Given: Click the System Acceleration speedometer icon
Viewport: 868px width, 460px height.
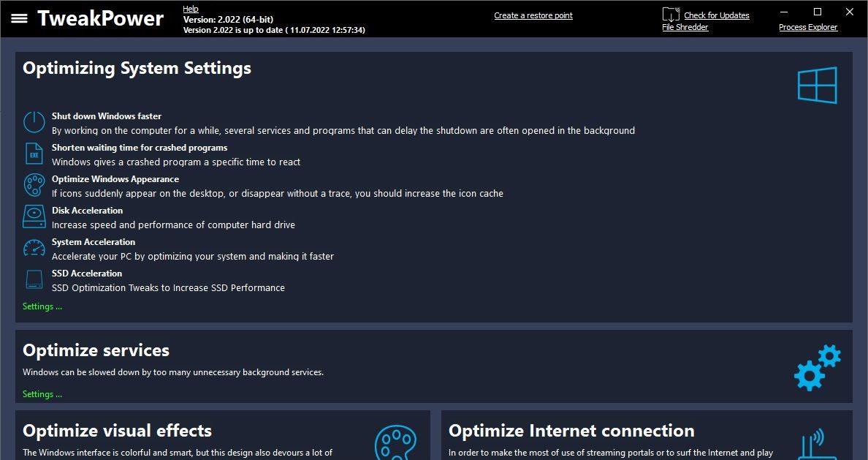Looking at the screenshot, I should pos(34,248).
